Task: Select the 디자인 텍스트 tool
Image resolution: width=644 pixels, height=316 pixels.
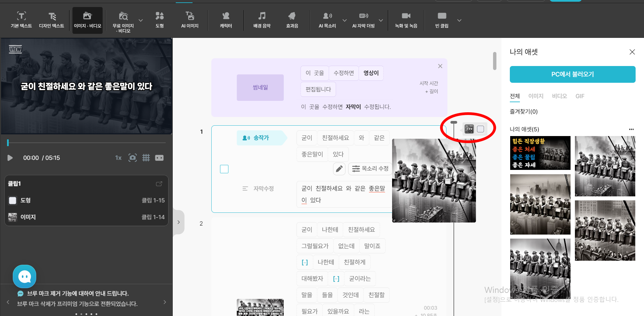Action: [51, 20]
